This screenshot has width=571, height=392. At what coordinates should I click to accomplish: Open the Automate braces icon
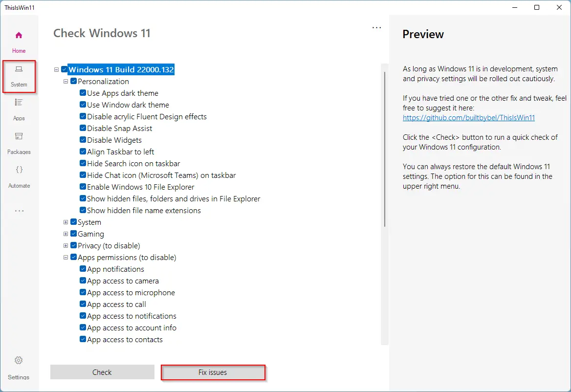point(19,170)
